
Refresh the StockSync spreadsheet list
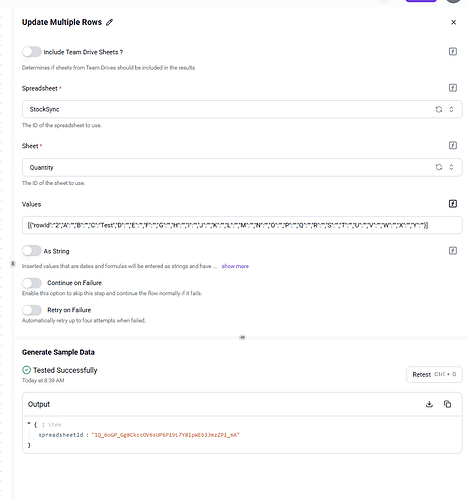tap(439, 109)
